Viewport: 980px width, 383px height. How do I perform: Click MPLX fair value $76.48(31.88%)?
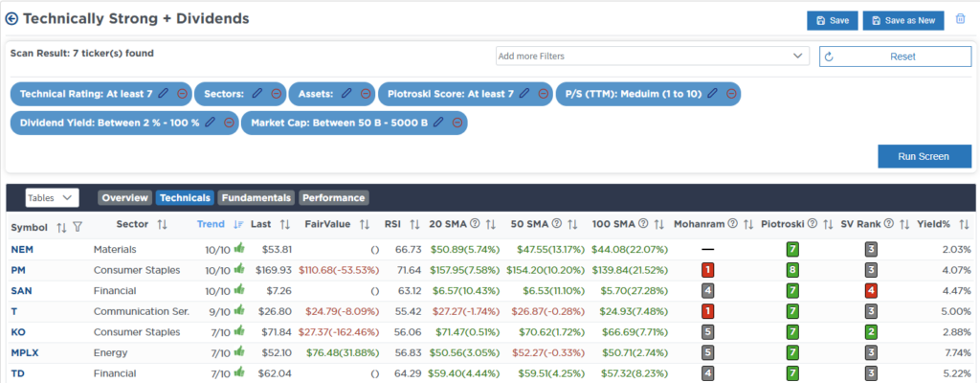click(x=343, y=353)
